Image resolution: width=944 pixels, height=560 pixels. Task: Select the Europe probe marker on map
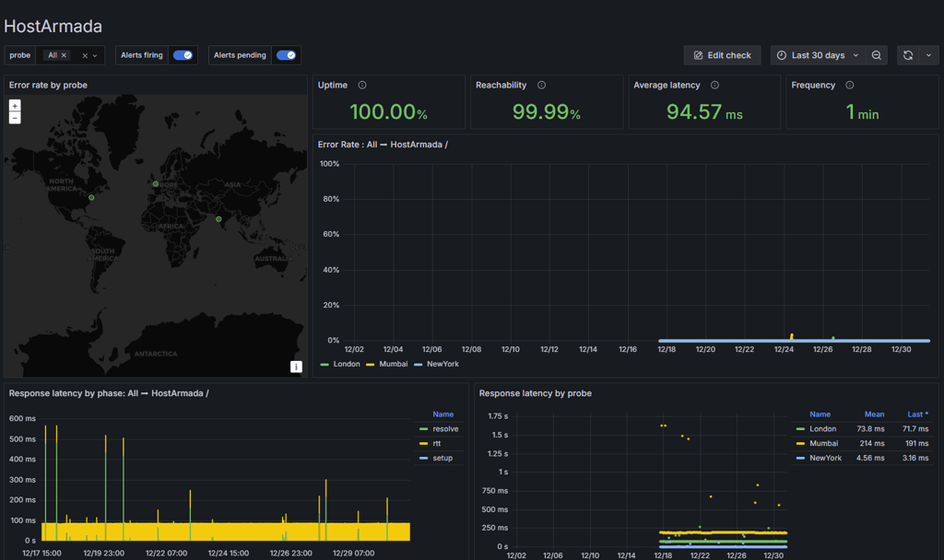155,184
